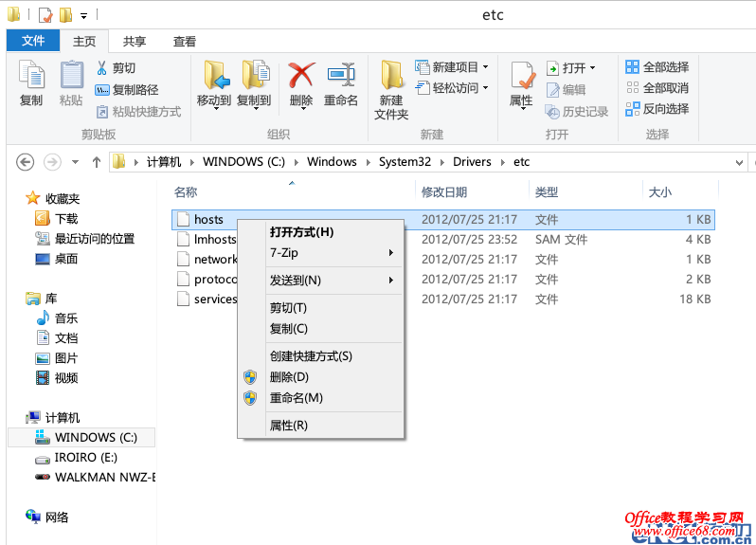Viewport: 756px width, 545px height.
Task: Open the Easy access (轻松访问) dropdown
Action: (452, 88)
